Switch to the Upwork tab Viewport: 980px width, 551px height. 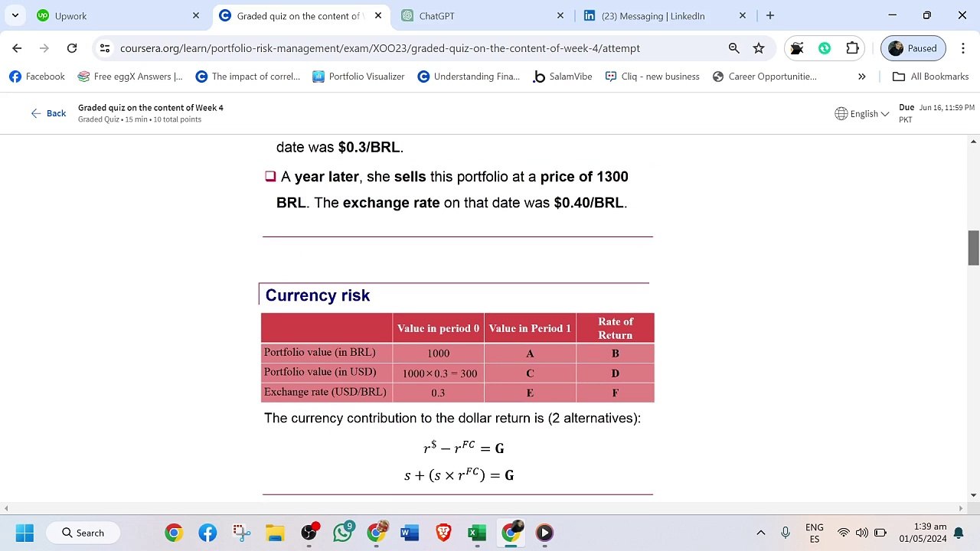(x=119, y=15)
